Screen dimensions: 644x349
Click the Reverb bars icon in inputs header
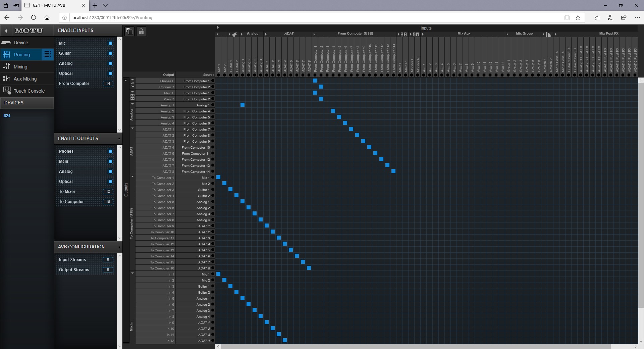[548, 34]
